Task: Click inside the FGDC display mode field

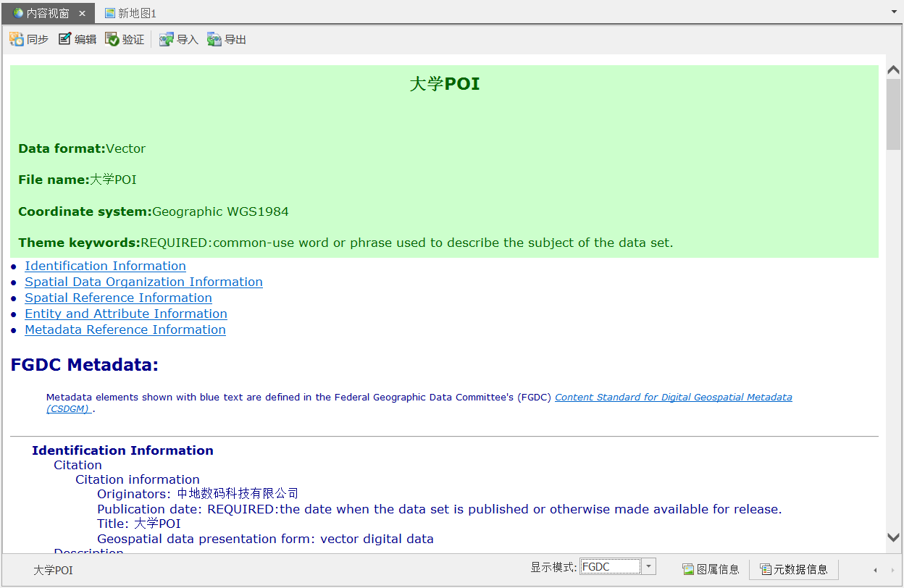Action: pyautogui.click(x=610, y=567)
